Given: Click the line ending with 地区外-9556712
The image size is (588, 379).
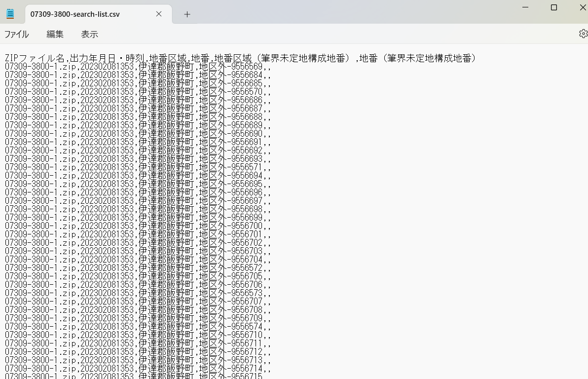Looking at the screenshot, I should point(138,351).
